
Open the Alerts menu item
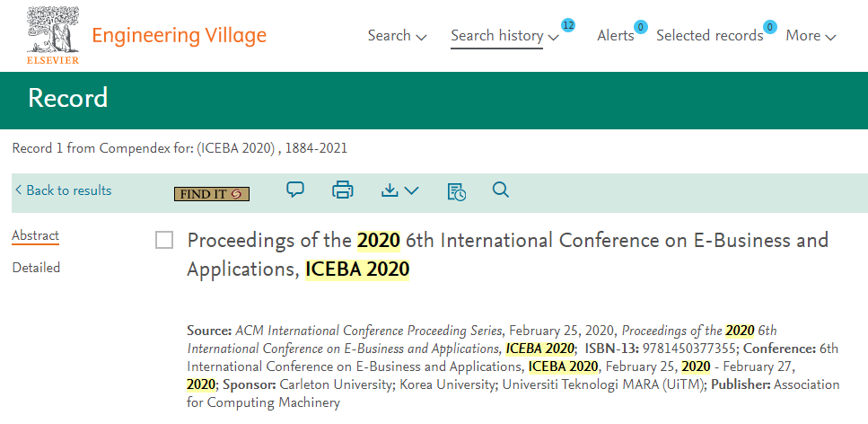pyautogui.click(x=616, y=36)
